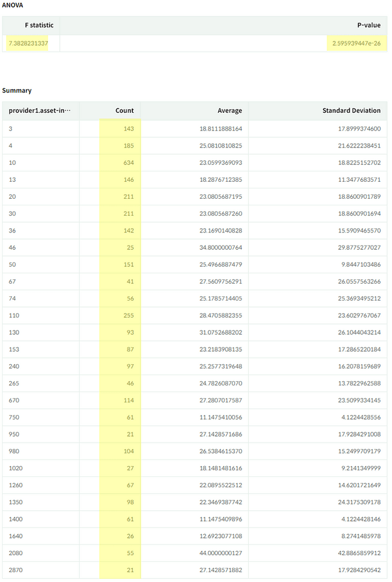Select standard deviation 16.2078159689

[x=359, y=366]
